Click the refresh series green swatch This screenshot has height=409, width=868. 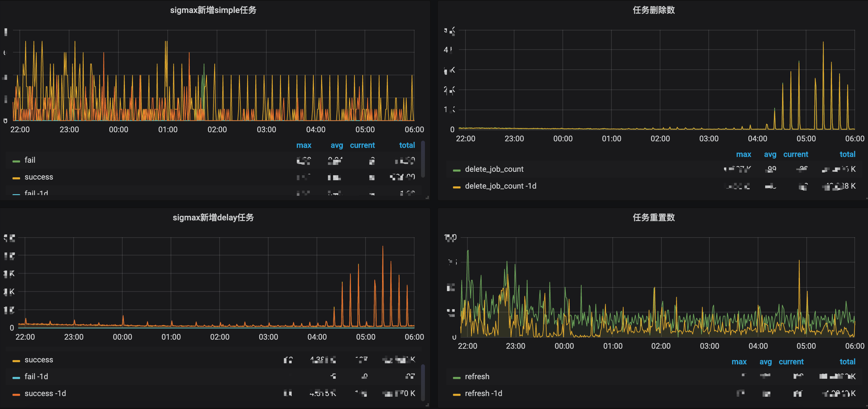[457, 378]
